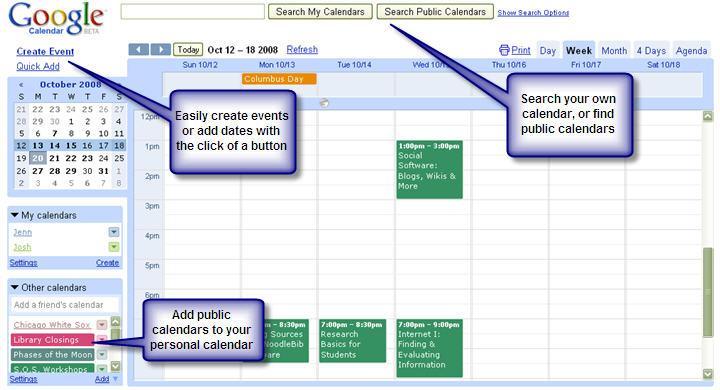Image resolution: width=720 pixels, height=390 pixels.
Task: Open the dropdown arrow for Josh calendar
Action: point(114,247)
